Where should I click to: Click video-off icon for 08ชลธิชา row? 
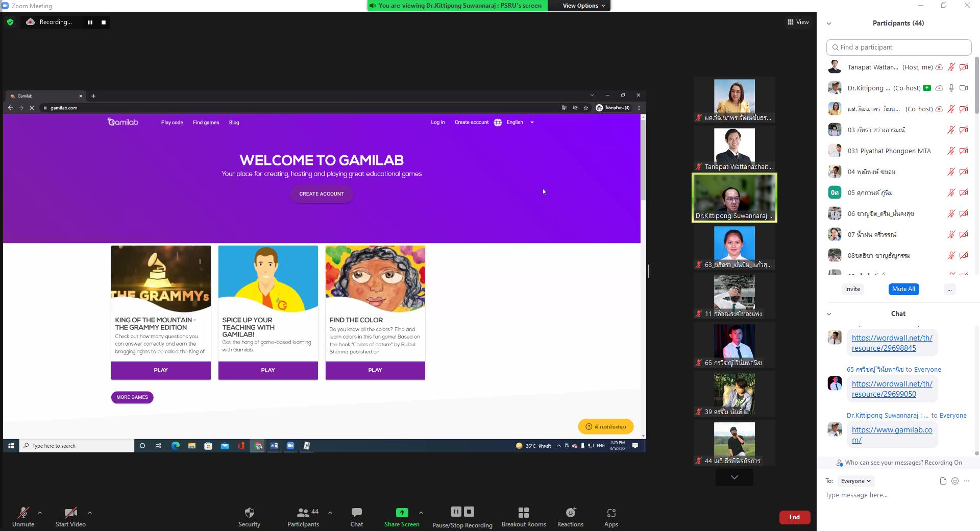tap(964, 255)
